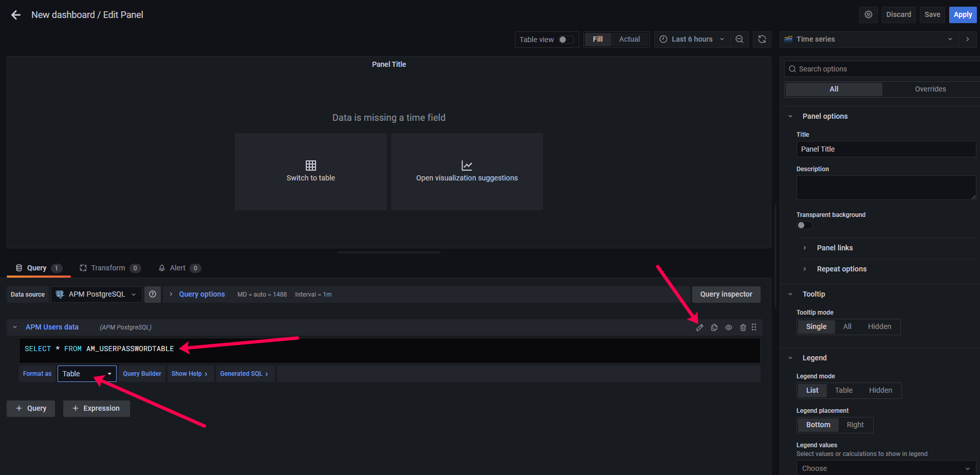Set legend placement to Right
This screenshot has width=980, height=475.
coord(855,425)
